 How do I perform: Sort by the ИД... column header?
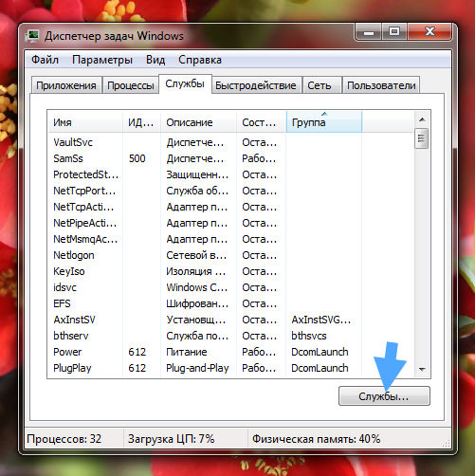(x=141, y=122)
